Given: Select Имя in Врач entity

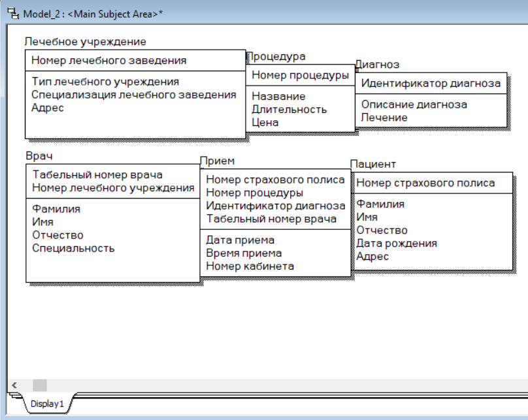Looking at the screenshot, I should click(42, 222).
